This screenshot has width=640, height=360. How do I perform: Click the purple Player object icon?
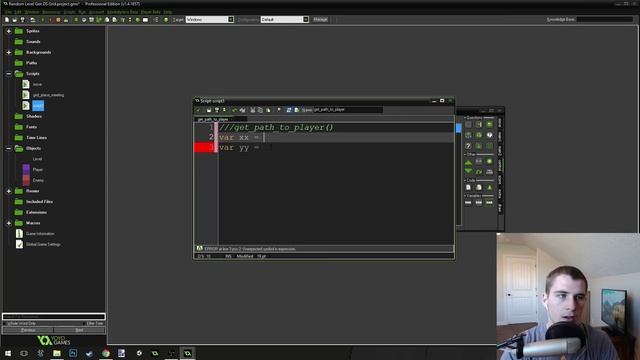point(26,169)
